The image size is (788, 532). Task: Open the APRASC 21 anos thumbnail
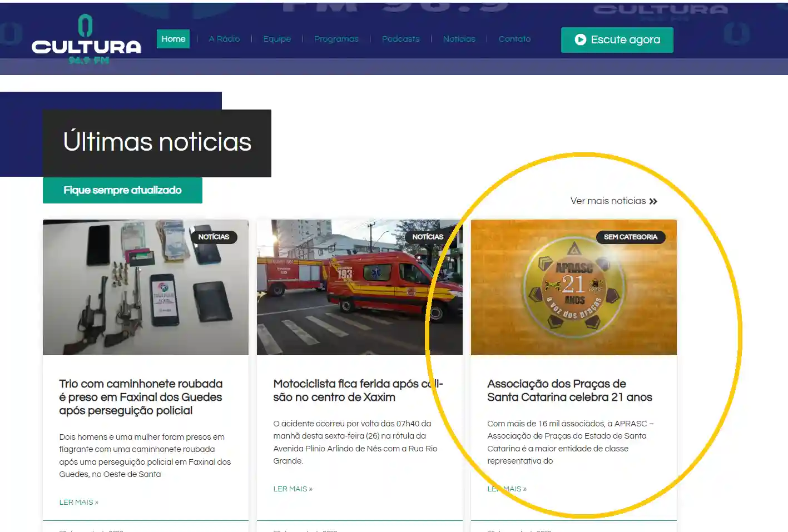tap(573, 287)
